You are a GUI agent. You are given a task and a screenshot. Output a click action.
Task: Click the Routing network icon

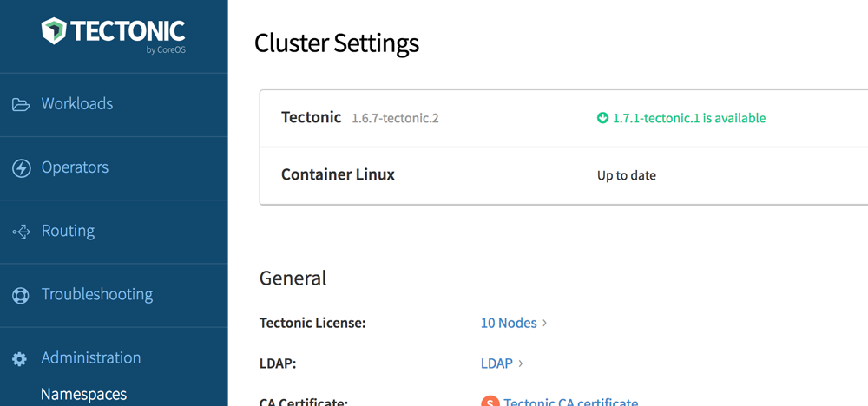[21, 232]
